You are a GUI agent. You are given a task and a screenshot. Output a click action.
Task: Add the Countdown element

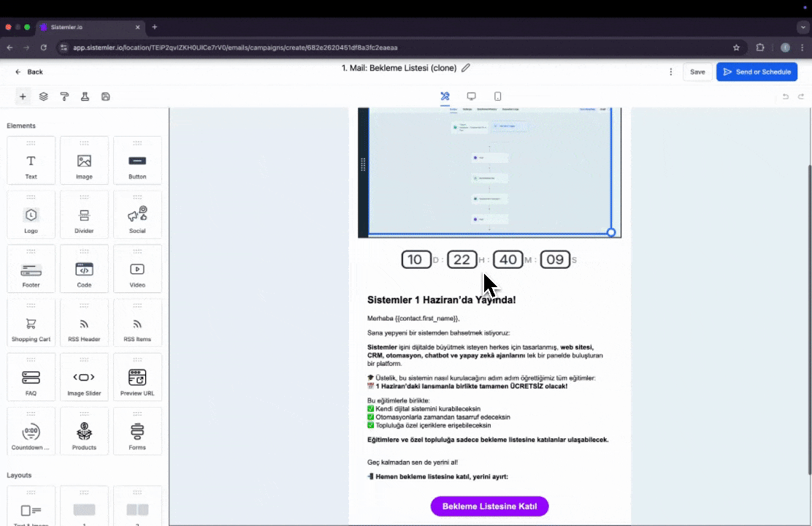(31, 432)
